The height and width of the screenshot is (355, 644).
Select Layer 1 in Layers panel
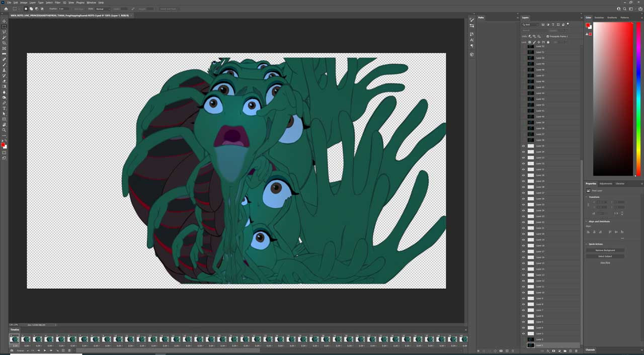click(550, 345)
